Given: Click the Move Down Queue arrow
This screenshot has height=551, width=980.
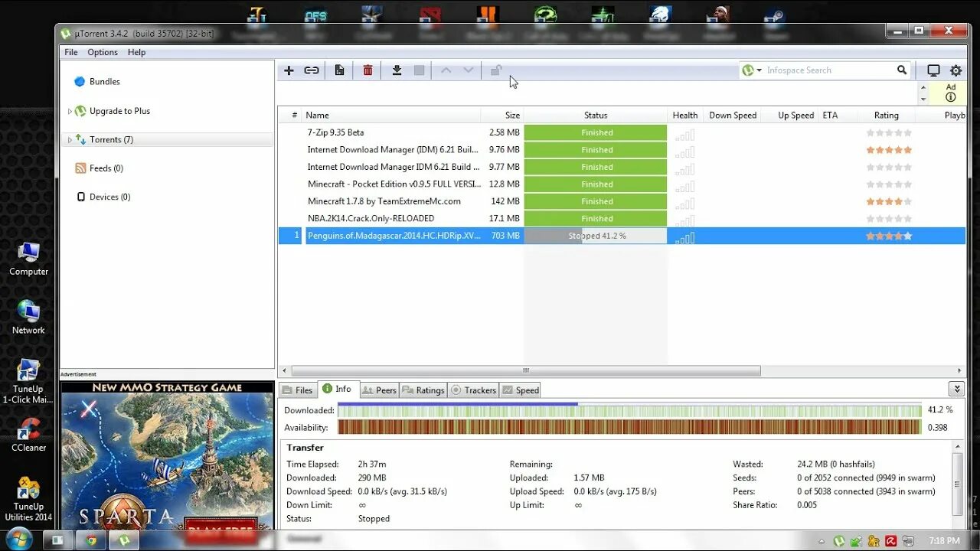Looking at the screenshot, I should coord(469,70).
